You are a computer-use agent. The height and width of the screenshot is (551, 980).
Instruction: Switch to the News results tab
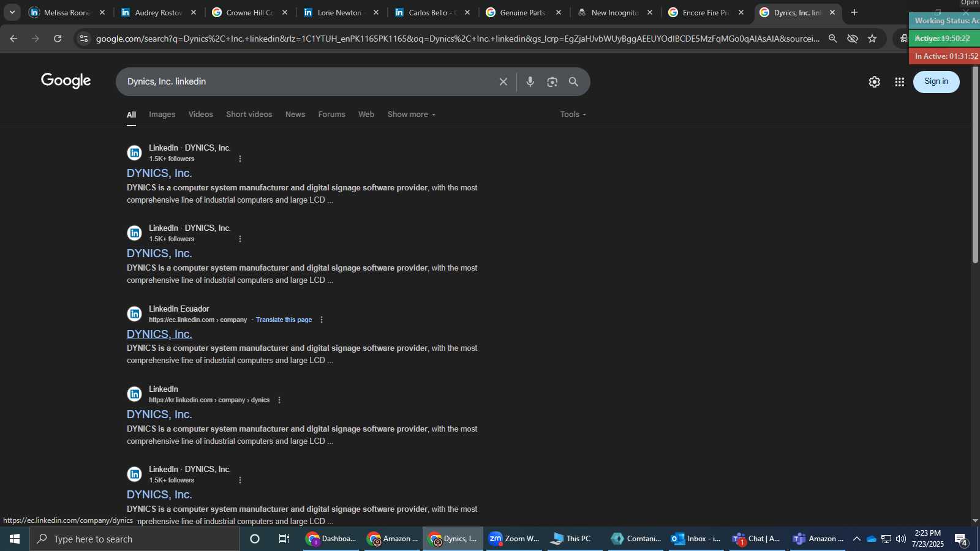[x=295, y=114]
